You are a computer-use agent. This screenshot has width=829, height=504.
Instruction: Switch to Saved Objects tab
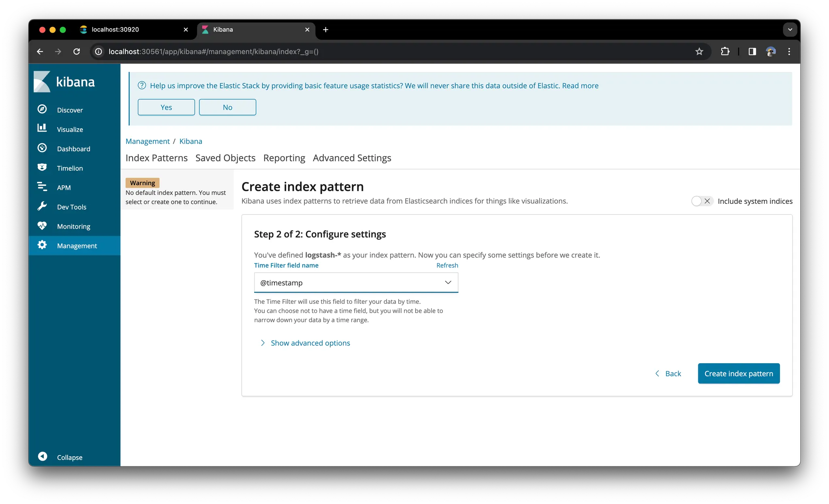(225, 158)
